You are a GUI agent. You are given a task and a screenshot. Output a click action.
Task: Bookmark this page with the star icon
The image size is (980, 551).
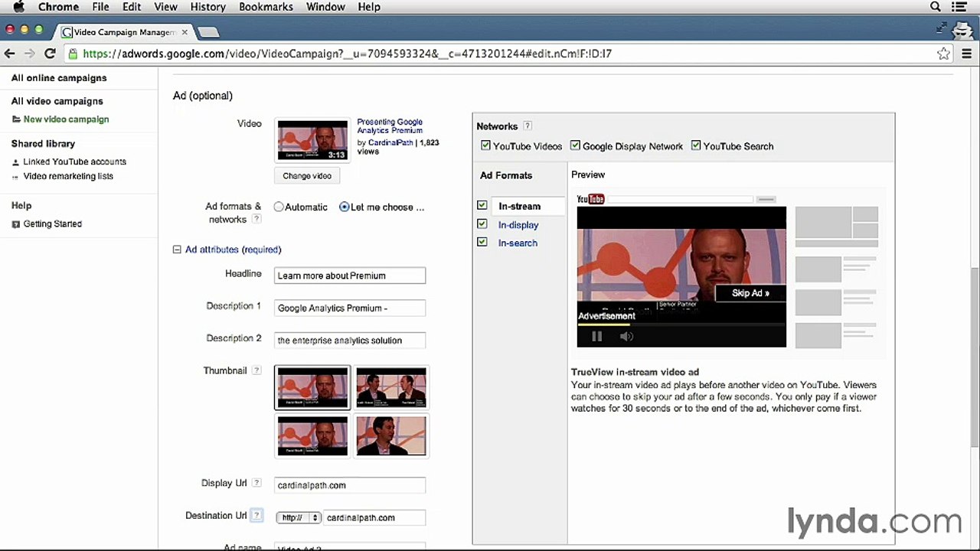[x=944, y=54]
